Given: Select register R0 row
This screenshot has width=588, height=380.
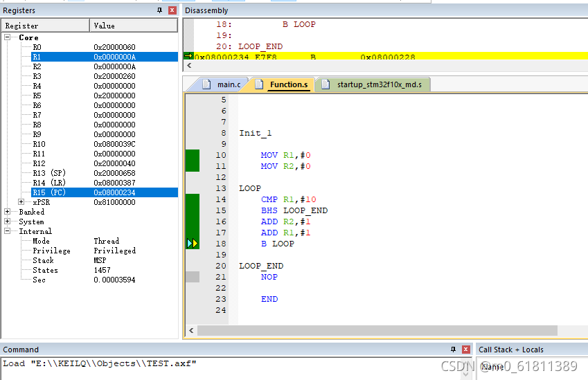Looking at the screenshot, I should 105,47.
